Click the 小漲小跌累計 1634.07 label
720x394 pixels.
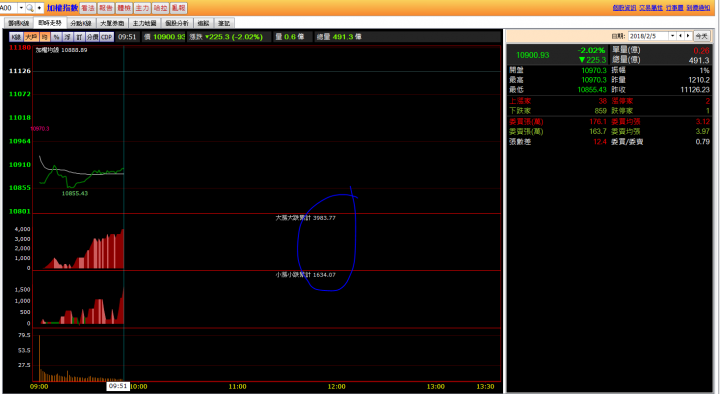point(305,275)
